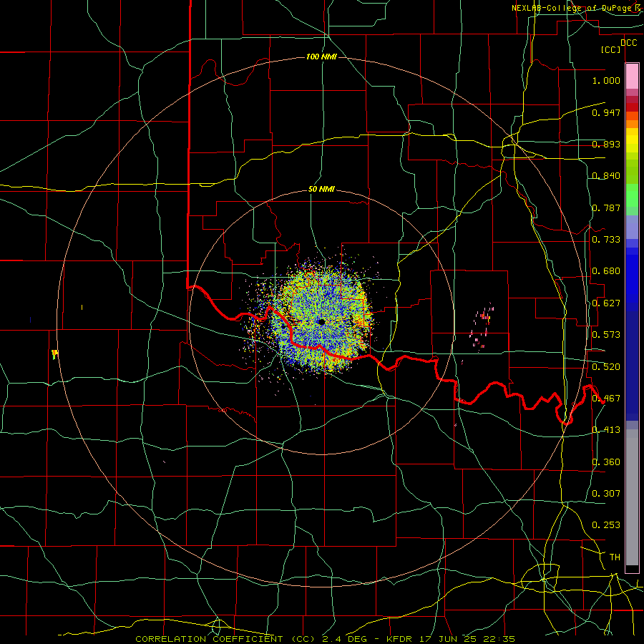The width and height of the screenshot is (644, 644).
Task: Click the KFDR station identifier in the footer
Action: click(399, 639)
